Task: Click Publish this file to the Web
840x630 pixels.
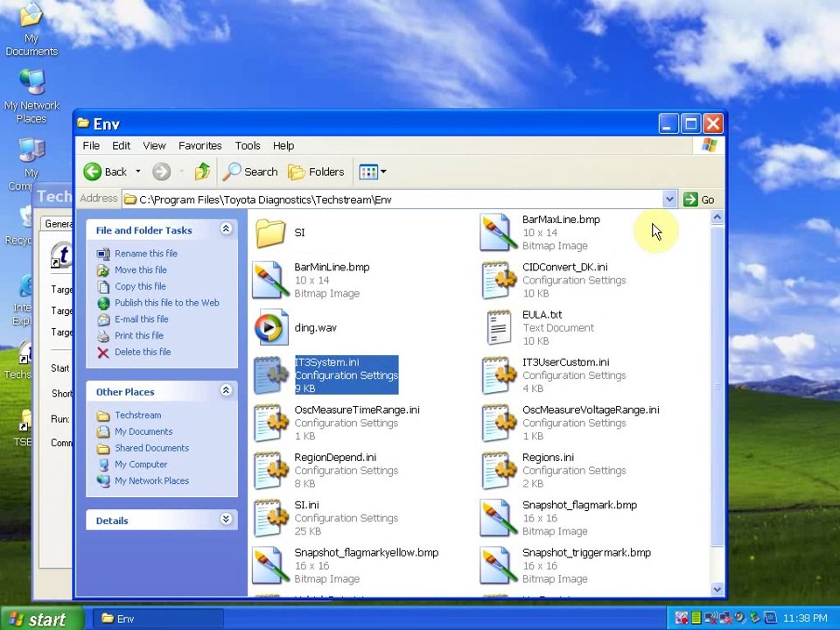Action: pos(166,303)
